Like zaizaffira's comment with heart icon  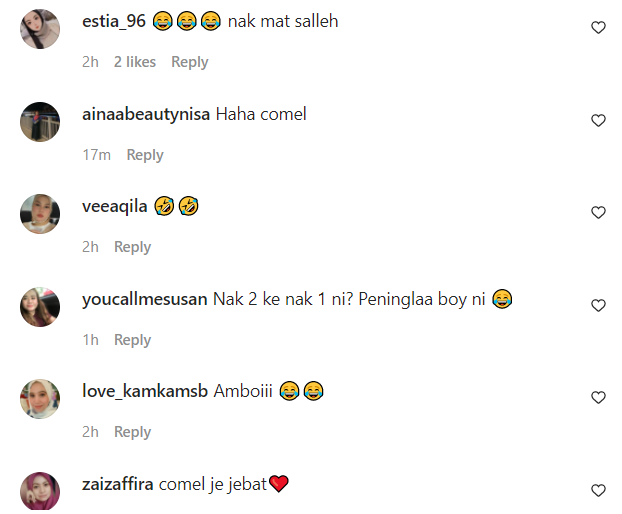click(598, 491)
